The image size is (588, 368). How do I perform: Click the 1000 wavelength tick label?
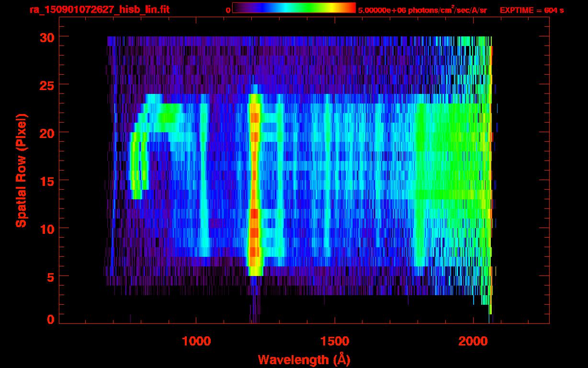pos(196,341)
